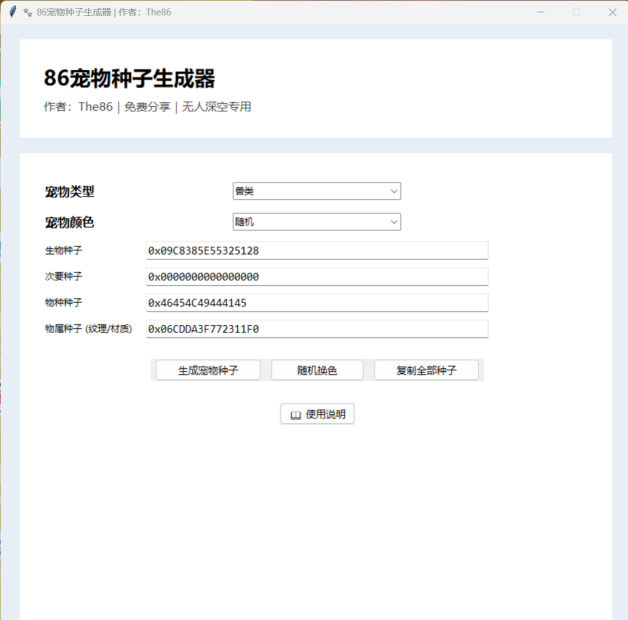Viewport: 628px width, 620px height.
Task: Click the 次要种子 label
Action: [63, 276]
